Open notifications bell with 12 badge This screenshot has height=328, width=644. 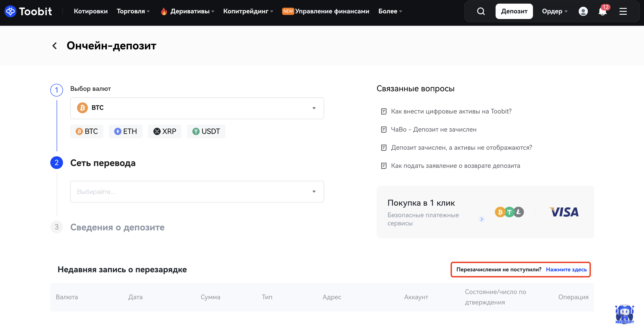tap(603, 11)
